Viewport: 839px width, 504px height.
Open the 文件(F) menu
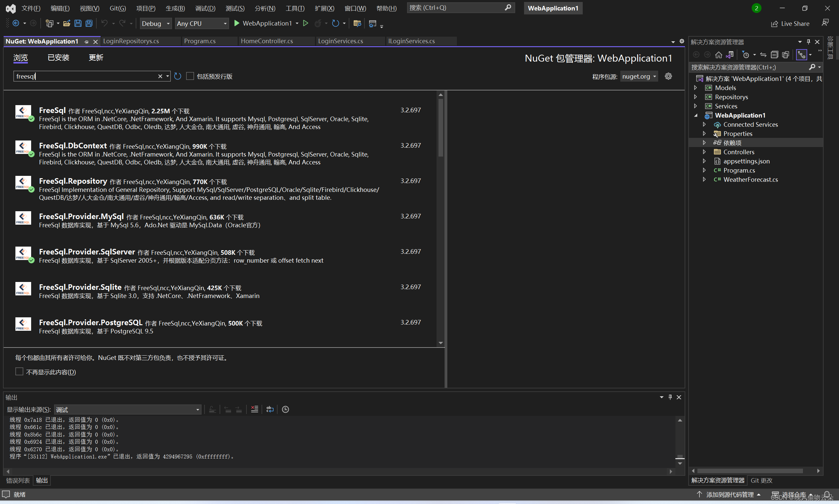pyautogui.click(x=31, y=8)
